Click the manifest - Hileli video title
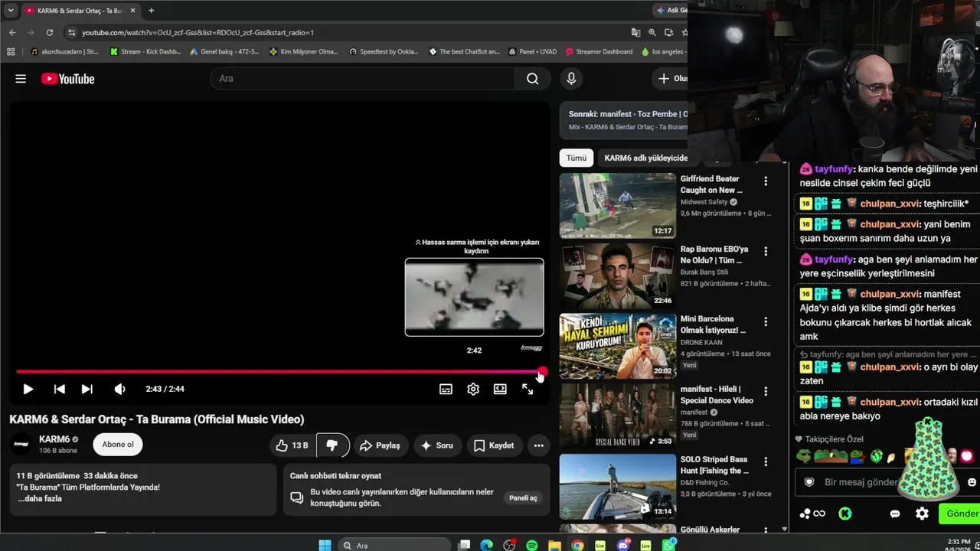980x551 pixels. tap(717, 394)
